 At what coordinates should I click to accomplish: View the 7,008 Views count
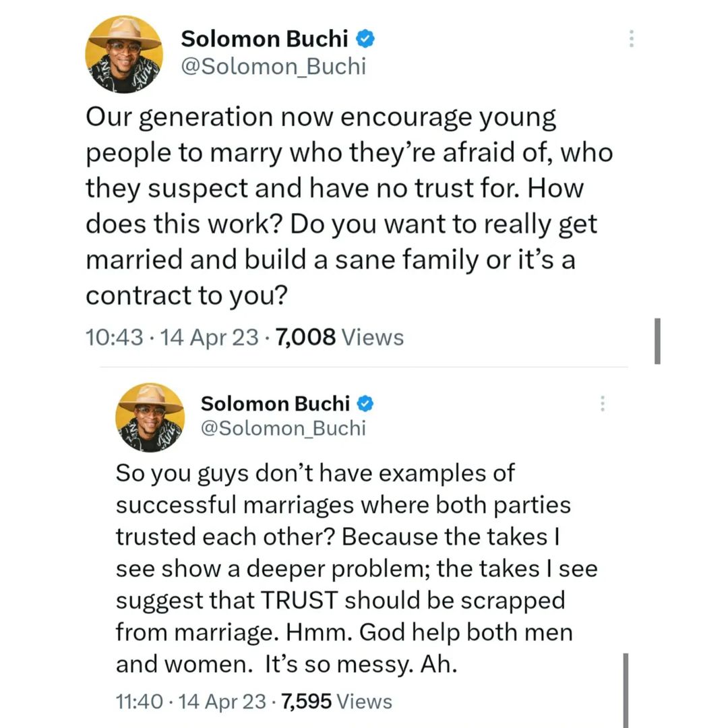pyautogui.click(x=340, y=336)
